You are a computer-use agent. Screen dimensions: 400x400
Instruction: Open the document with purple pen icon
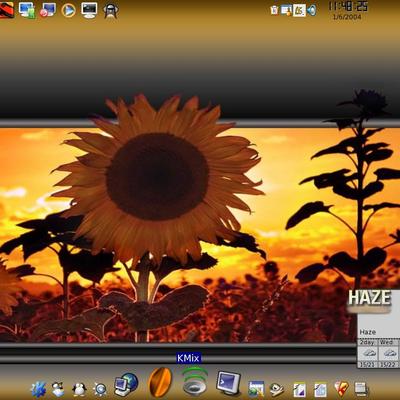[x=299, y=389]
